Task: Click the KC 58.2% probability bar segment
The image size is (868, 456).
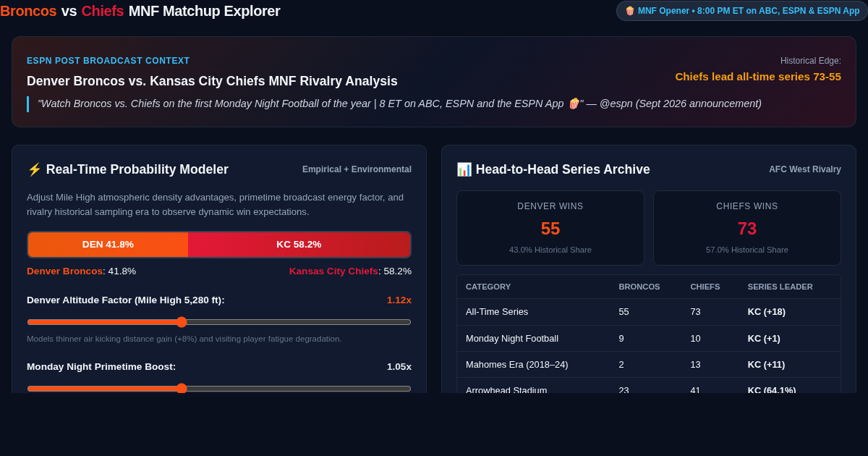Action: [x=299, y=245]
